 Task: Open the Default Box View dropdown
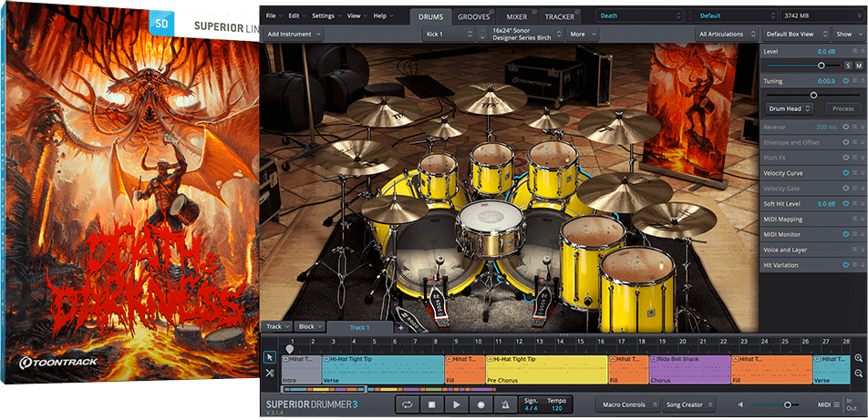tap(795, 34)
